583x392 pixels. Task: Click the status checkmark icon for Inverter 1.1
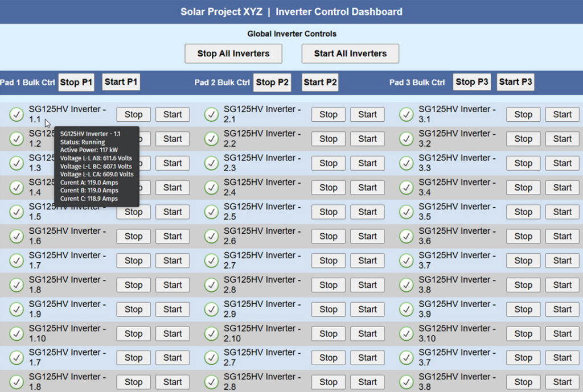17,114
